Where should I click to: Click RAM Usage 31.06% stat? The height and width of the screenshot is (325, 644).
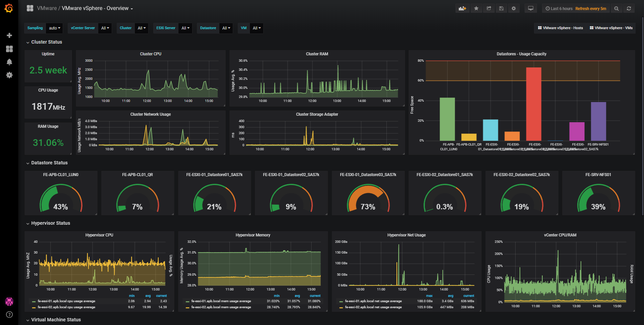[48, 143]
